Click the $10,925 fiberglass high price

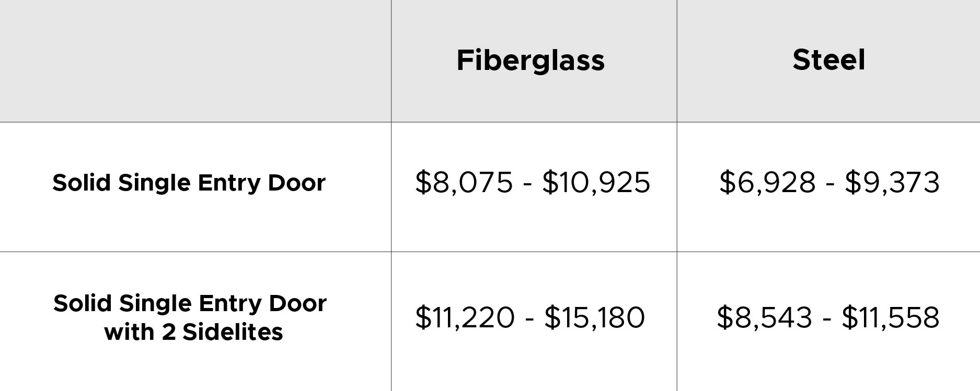pyautogui.click(x=596, y=183)
